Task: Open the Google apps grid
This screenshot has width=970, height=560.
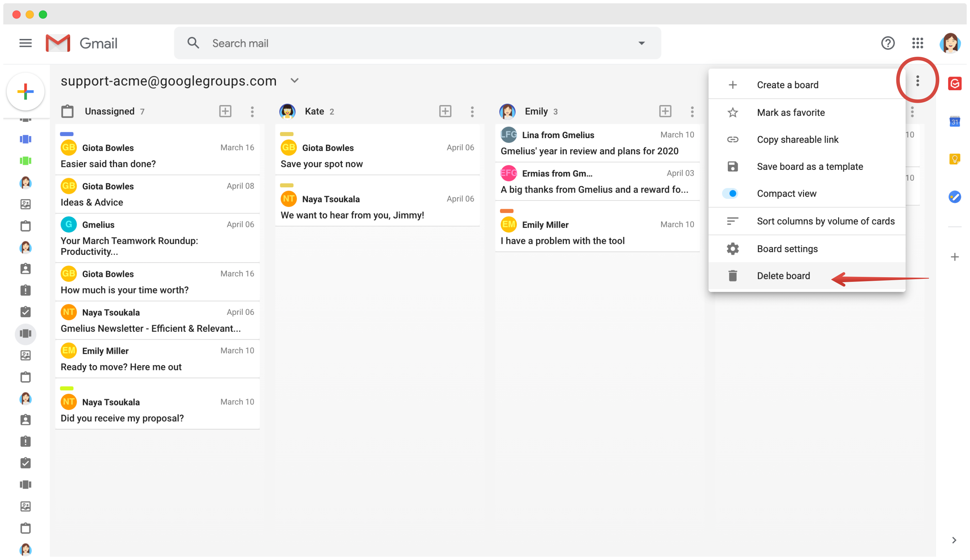Action: coord(917,43)
